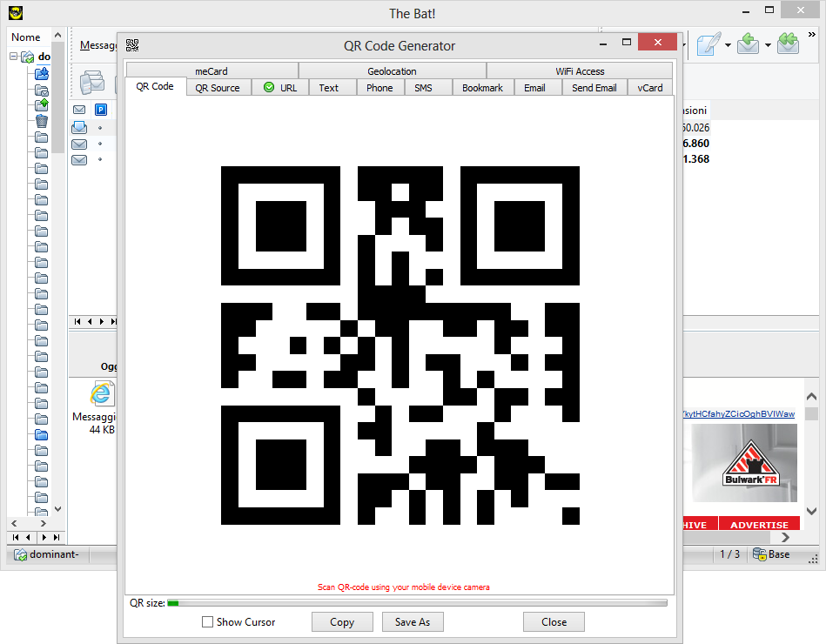Click the reply envelope icon
Screen dimensions: 826x644
pyautogui.click(x=748, y=44)
